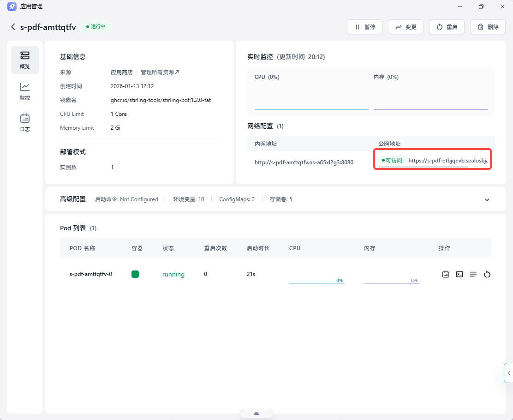
Task: Expand the 高级配置 chevron
Action: pyautogui.click(x=487, y=200)
